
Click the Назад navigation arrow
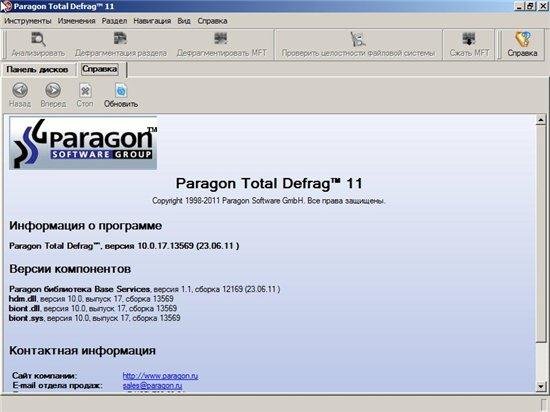click(20, 90)
